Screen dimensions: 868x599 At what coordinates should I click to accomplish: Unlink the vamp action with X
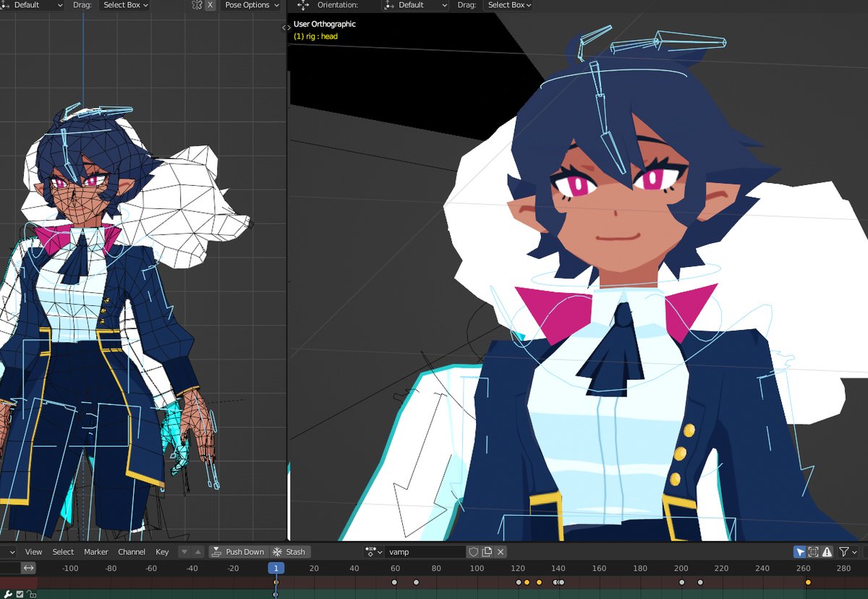501,552
